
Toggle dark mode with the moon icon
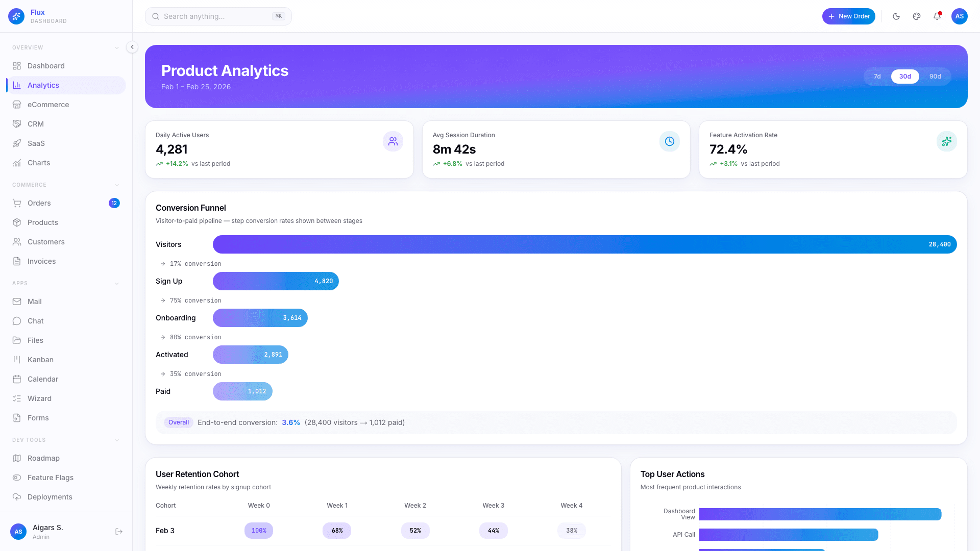click(x=896, y=16)
